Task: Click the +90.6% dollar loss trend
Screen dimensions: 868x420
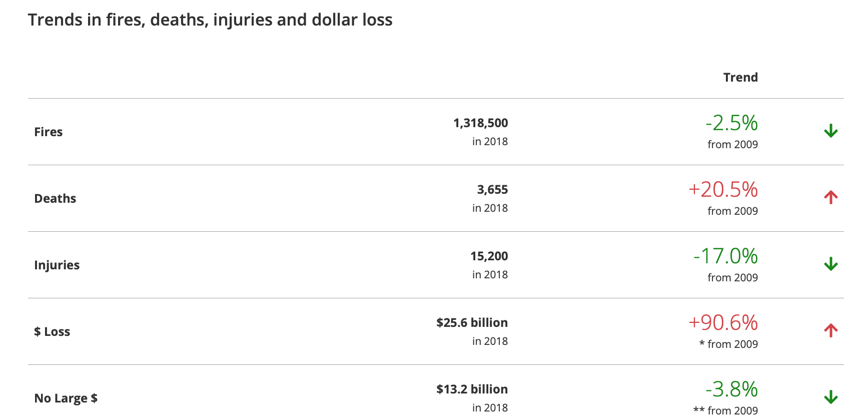Action: coord(723,323)
